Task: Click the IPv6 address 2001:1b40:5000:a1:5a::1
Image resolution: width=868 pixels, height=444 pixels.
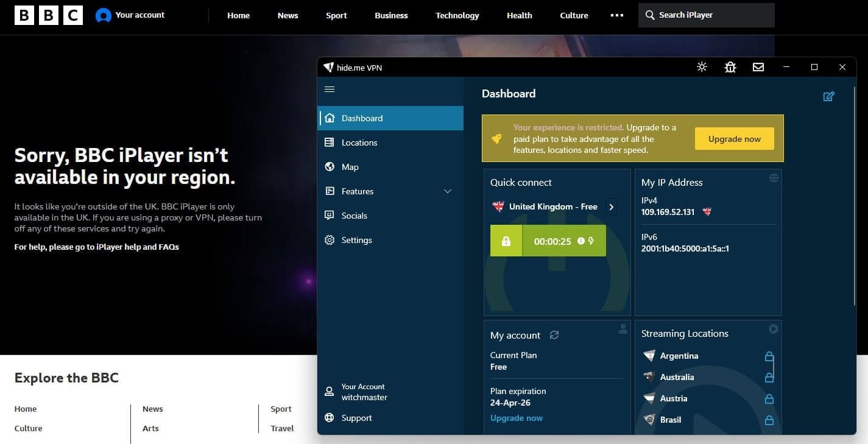Action: 685,248
